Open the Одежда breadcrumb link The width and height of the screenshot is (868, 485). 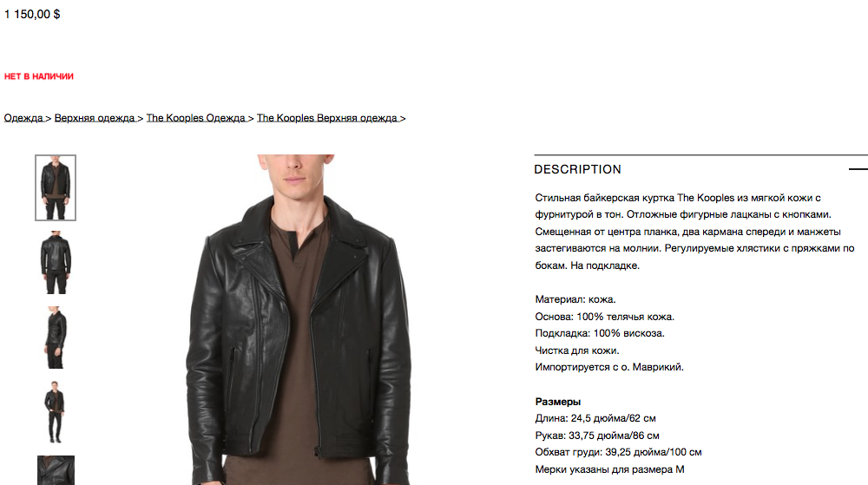coord(23,118)
